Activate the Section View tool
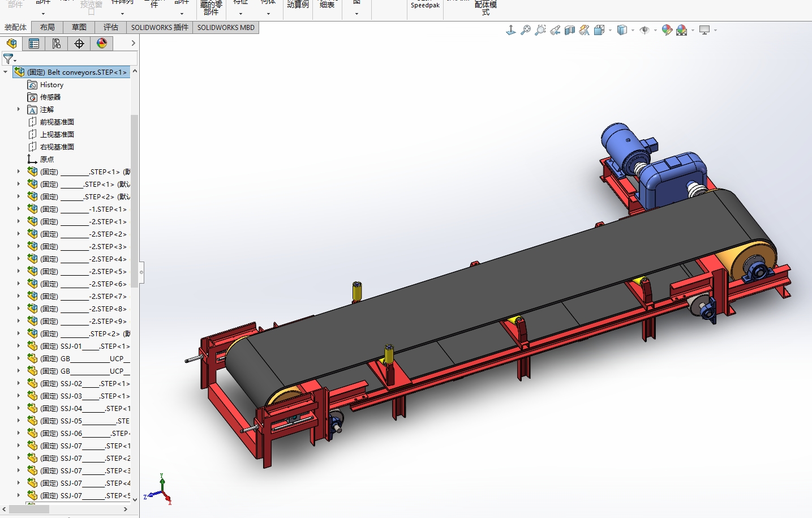Viewport: 812px width, 518px height. click(570, 30)
